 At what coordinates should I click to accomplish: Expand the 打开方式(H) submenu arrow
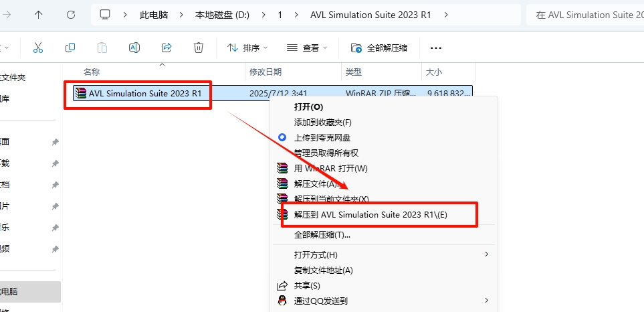click(x=487, y=254)
